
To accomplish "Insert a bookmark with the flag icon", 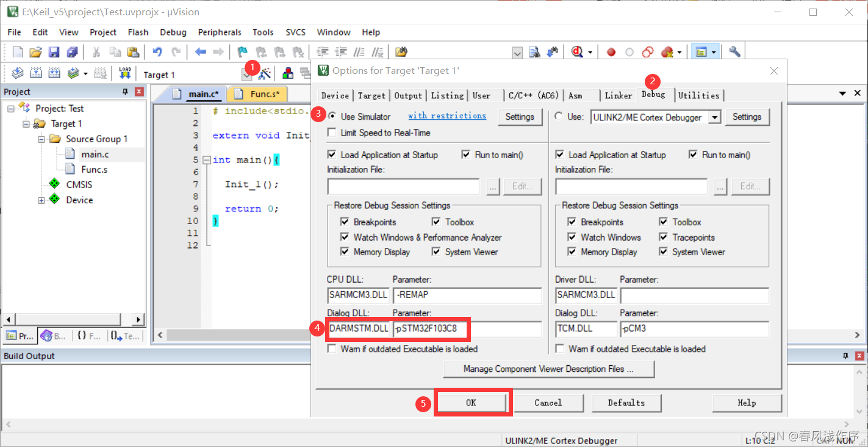I will pyautogui.click(x=242, y=52).
